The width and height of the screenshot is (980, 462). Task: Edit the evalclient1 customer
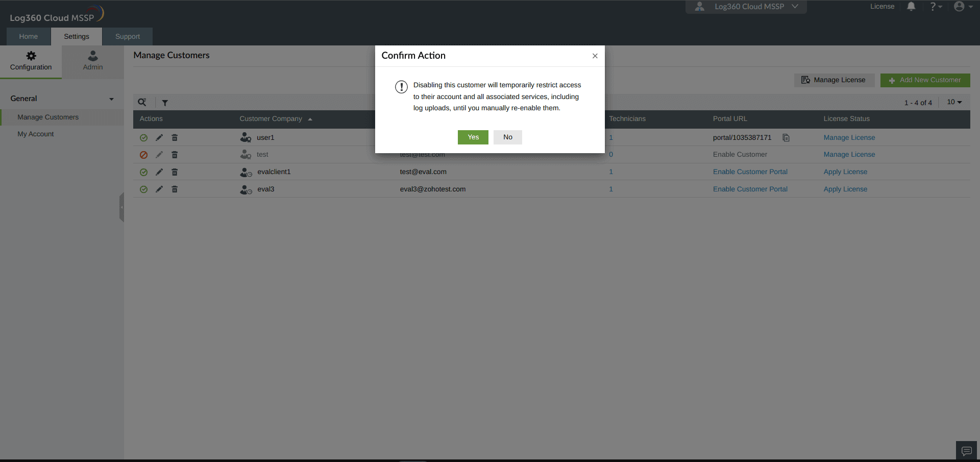159,172
